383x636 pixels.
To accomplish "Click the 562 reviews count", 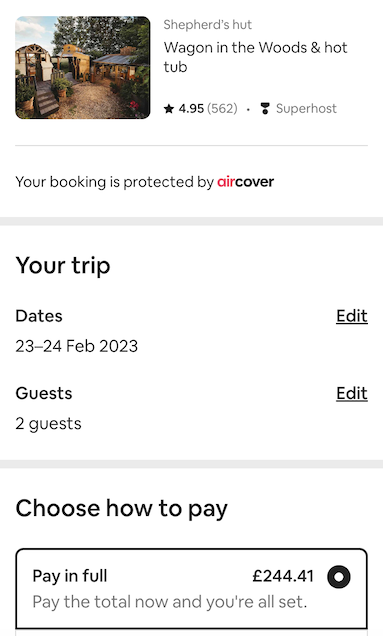I will point(222,109).
